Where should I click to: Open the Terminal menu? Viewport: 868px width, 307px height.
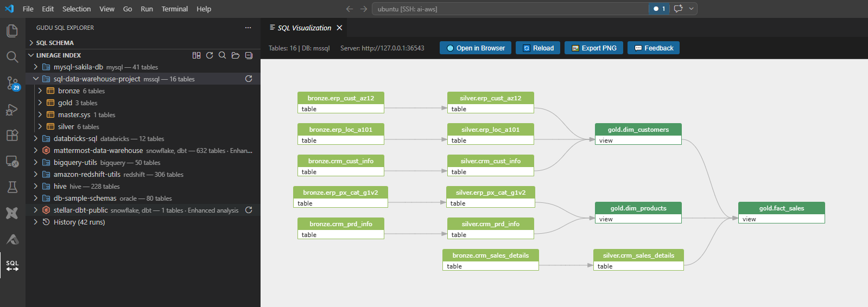point(174,9)
